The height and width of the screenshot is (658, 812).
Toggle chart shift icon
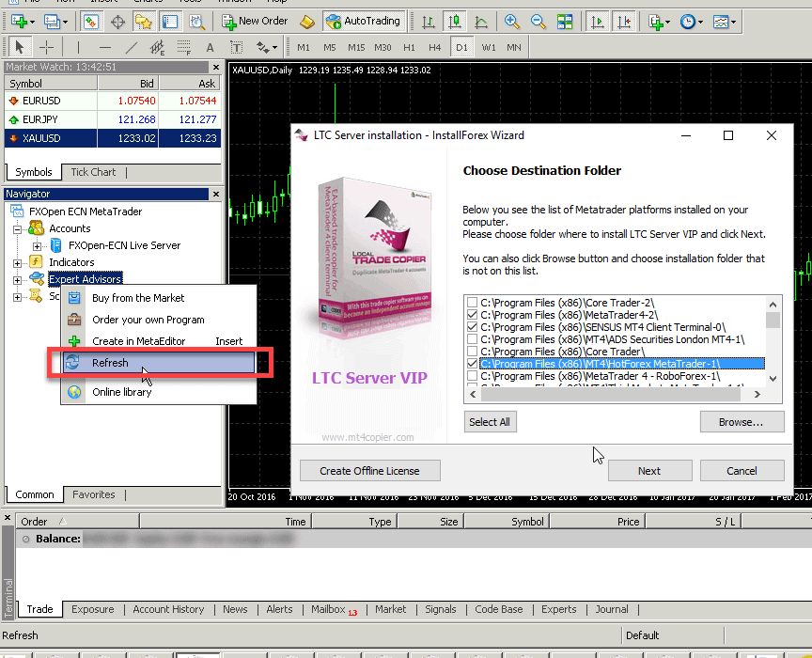pyautogui.click(x=624, y=22)
